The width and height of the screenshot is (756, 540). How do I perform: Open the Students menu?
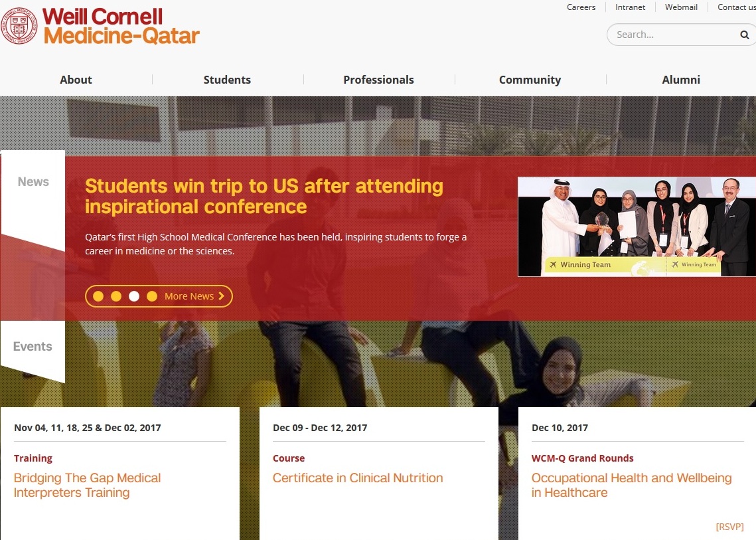(x=227, y=80)
